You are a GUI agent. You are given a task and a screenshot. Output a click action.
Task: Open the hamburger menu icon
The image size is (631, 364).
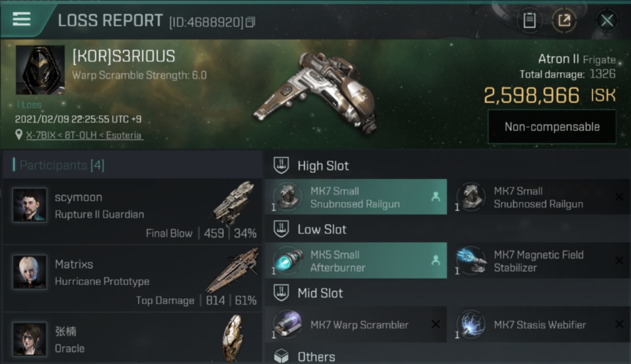pos(21,19)
